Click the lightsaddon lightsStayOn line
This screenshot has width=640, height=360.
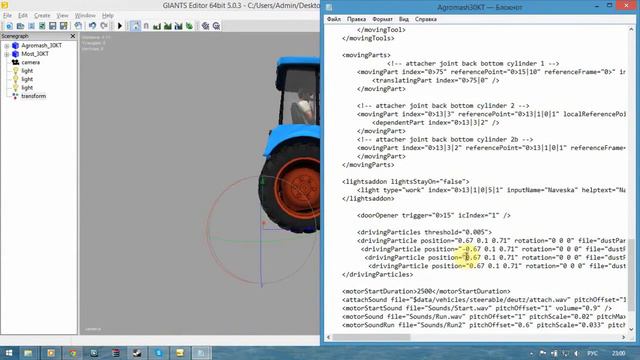[x=406, y=182]
